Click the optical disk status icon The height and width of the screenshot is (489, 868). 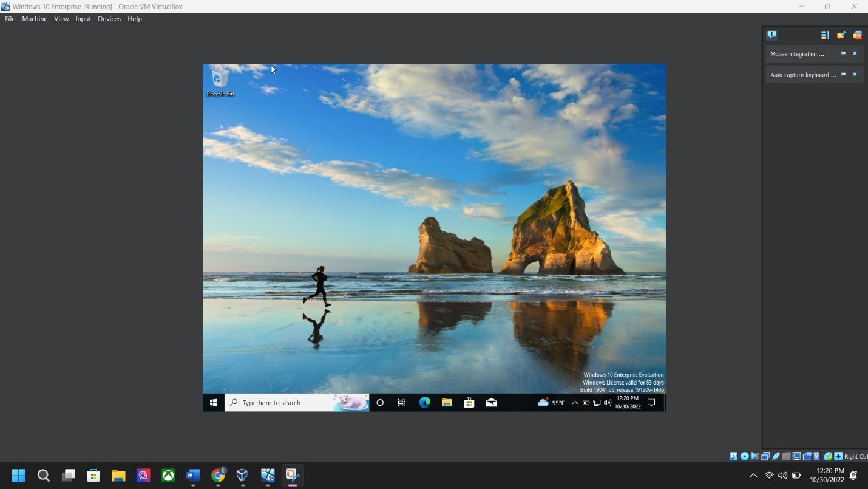pos(744,456)
